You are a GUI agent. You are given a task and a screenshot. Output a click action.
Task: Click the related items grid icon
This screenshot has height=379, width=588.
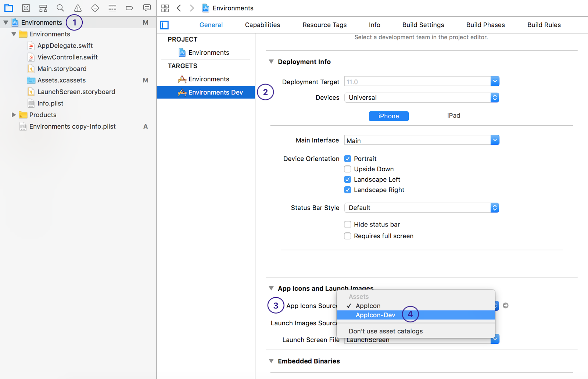[165, 8]
